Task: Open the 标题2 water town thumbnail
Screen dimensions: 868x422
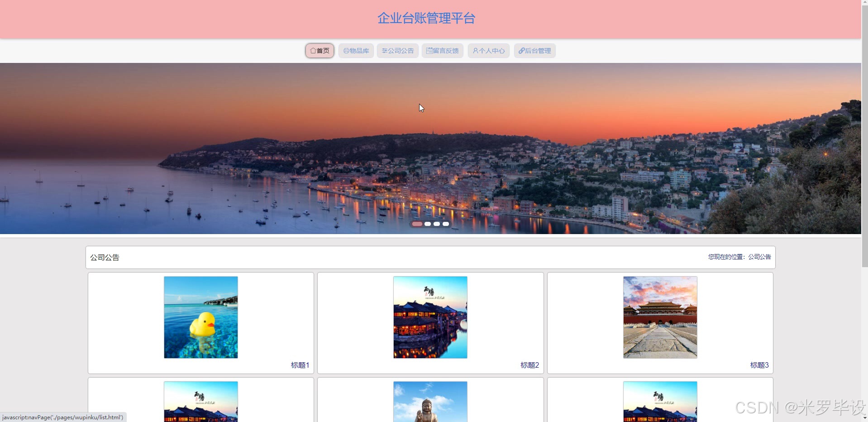Action: [430, 317]
